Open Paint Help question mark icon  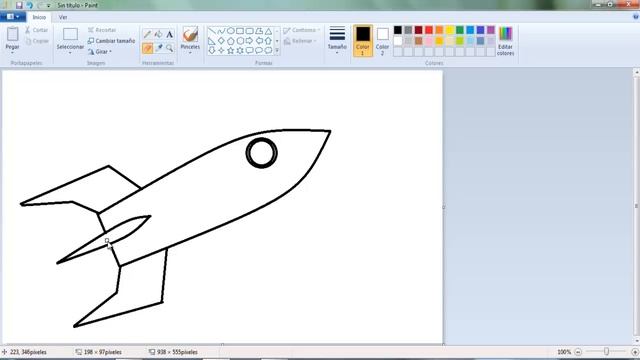click(x=636, y=17)
